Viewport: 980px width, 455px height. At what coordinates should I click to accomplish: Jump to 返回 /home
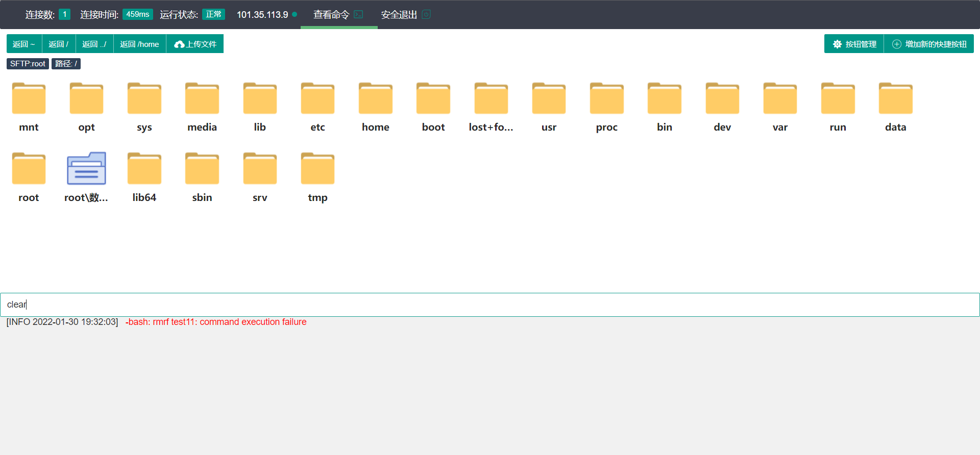point(140,44)
